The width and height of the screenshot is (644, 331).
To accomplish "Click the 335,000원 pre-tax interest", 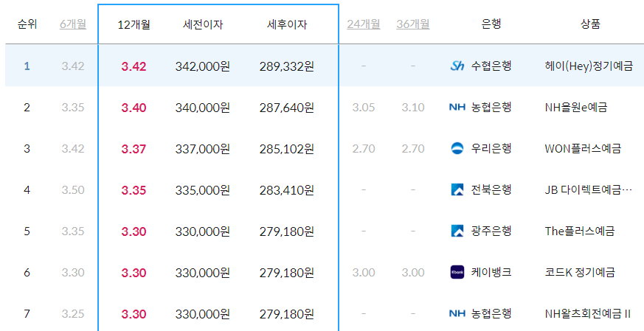I will pos(202,190).
